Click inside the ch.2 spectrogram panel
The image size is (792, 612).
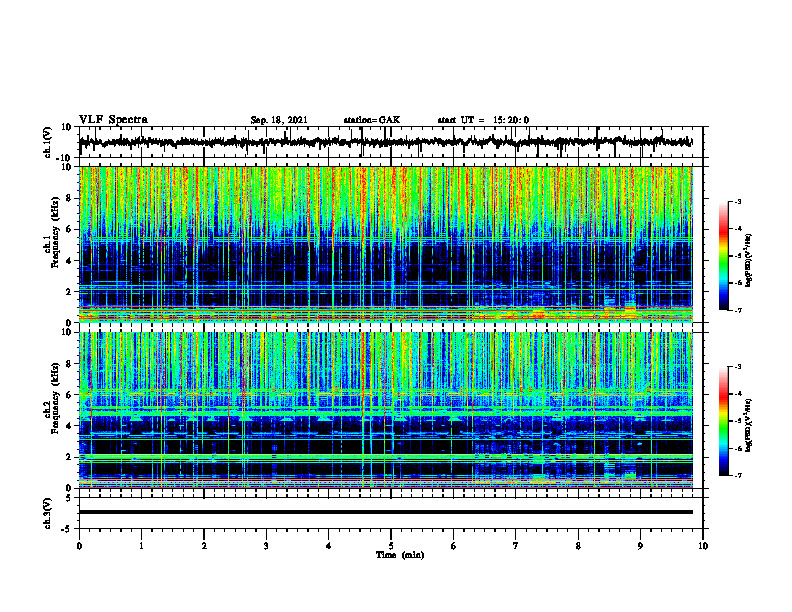[386, 410]
